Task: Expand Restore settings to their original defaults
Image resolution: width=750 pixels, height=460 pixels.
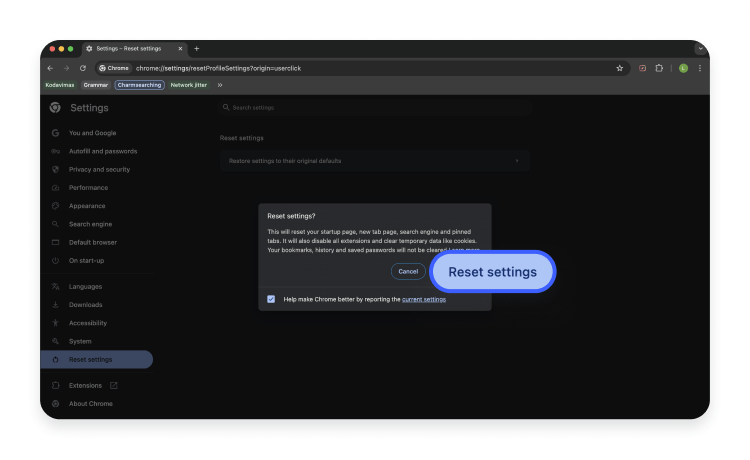Action: tap(374, 160)
